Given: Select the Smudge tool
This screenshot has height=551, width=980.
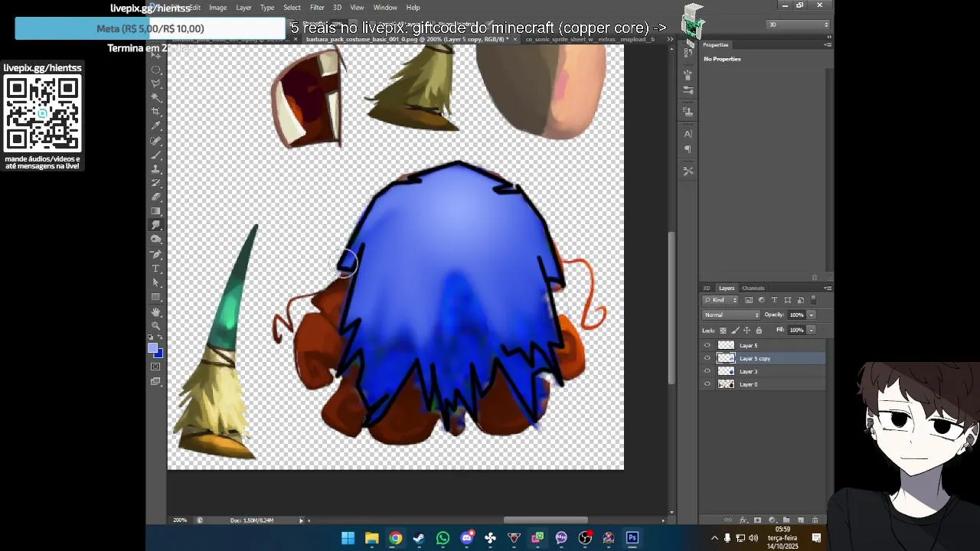Looking at the screenshot, I should [156, 225].
